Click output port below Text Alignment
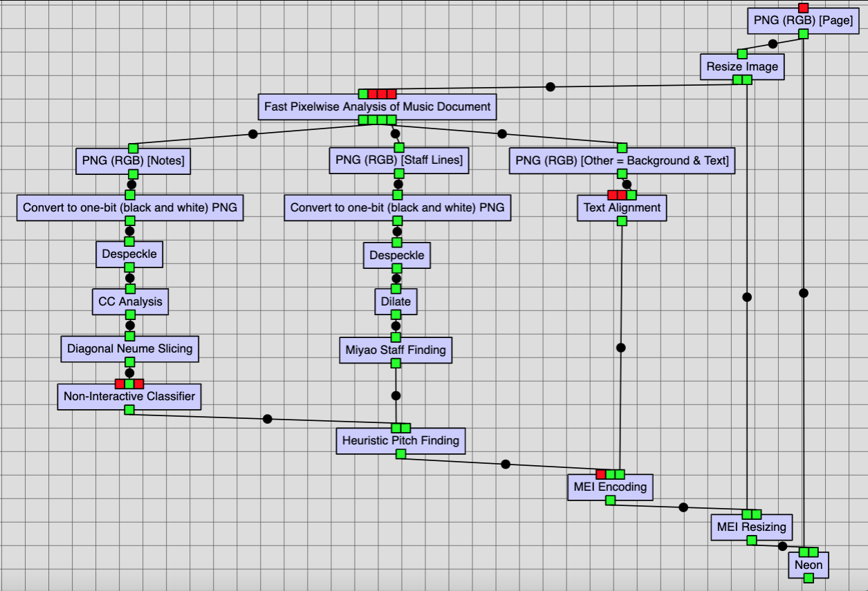Viewport: 868px width, 591px height. tap(622, 221)
